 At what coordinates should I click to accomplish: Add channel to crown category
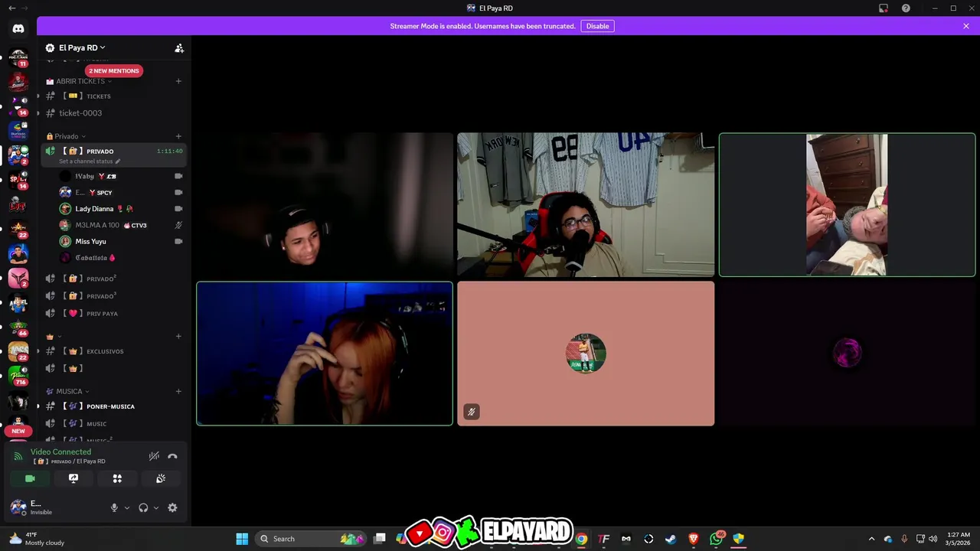click(178, 336)
